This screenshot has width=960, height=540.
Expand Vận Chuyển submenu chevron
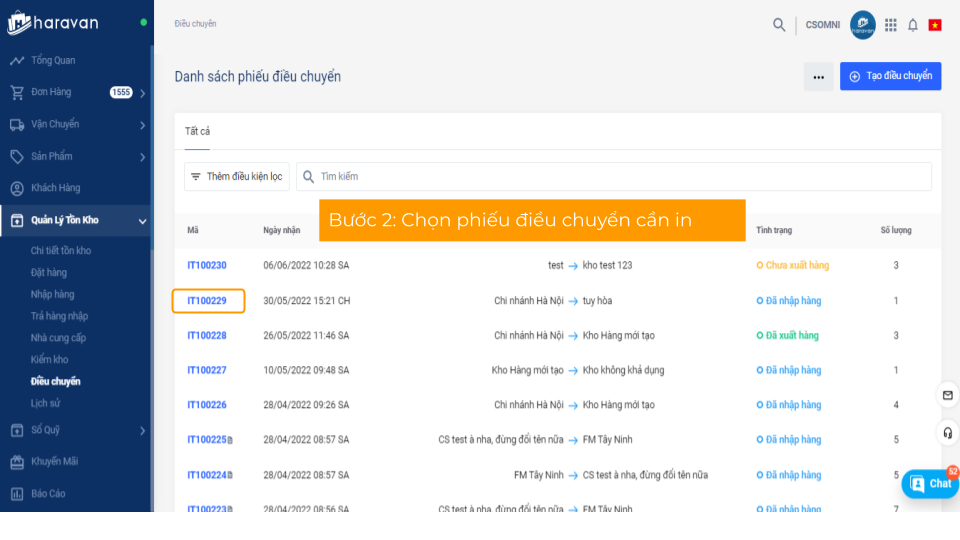[x=143, y=125]
